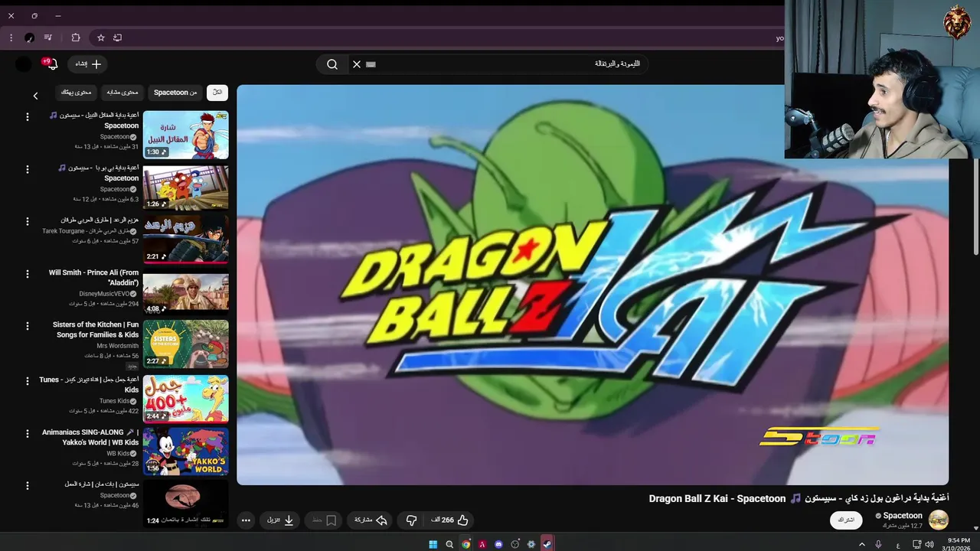The width and height of the screenshot is (980, 551).
Task: Open the Mrs Wordsmith channel name
Action: coord(117,346)
